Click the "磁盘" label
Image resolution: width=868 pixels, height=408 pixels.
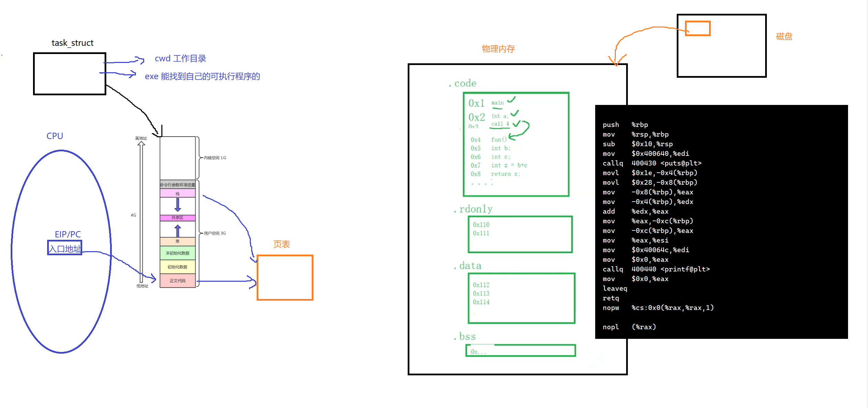784,36
